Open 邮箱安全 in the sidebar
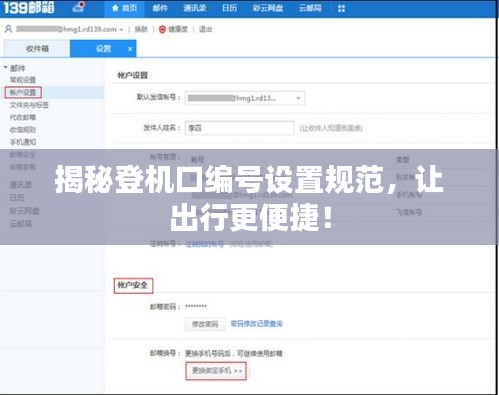Viewport: 499px width, 395px height. (23, 155)
